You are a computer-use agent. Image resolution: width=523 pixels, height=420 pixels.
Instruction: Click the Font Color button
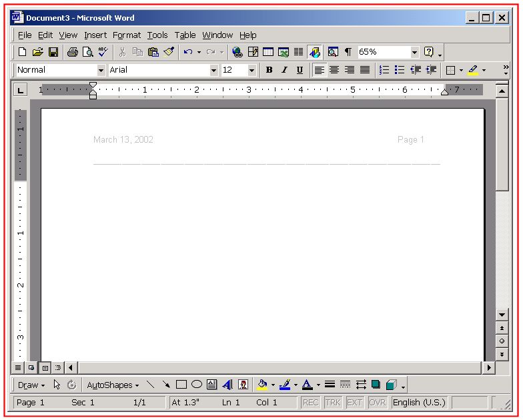coord(307,385)
